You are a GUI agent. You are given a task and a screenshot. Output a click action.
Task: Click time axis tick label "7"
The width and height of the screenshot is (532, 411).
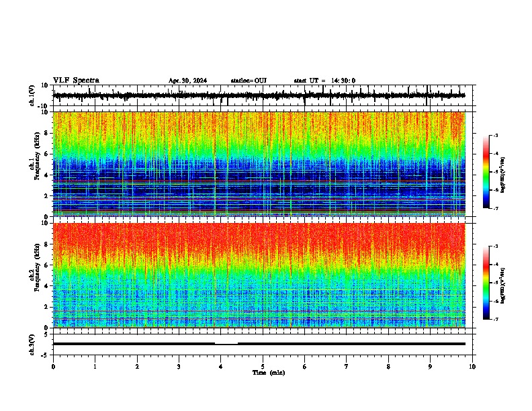[347, 367]
